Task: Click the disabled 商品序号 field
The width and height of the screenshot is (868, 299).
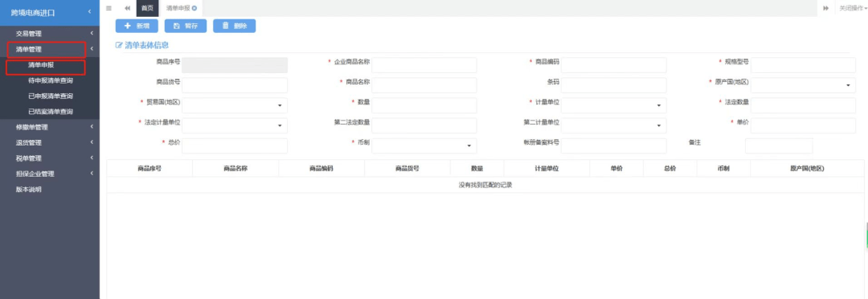Action: tap(235, 65)
